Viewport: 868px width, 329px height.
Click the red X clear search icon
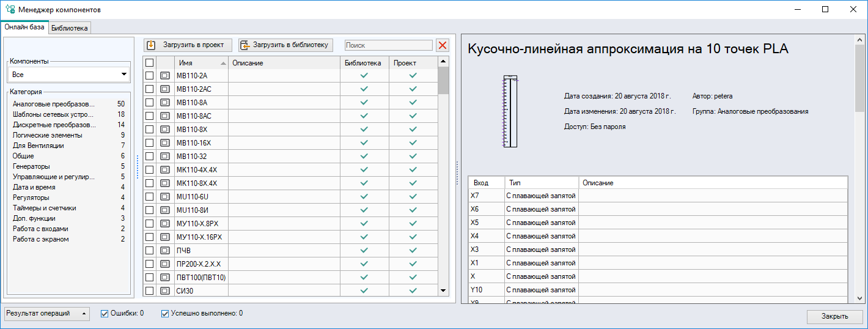pos(443,45)
